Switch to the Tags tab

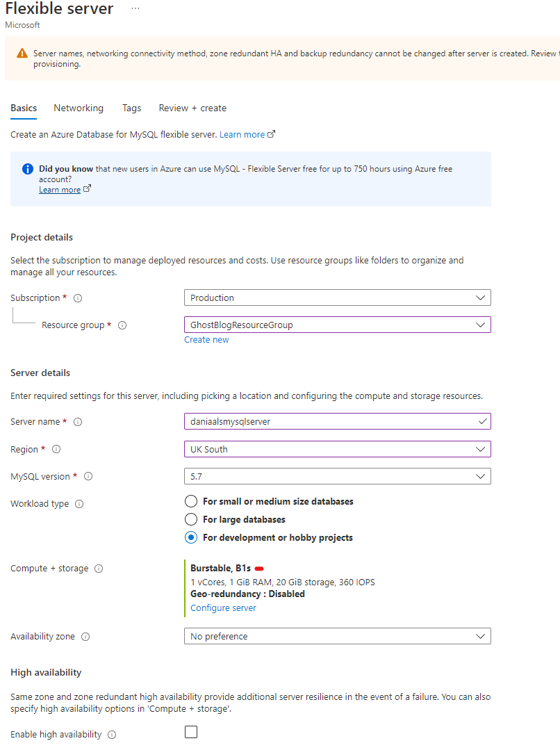click(131, 108)
